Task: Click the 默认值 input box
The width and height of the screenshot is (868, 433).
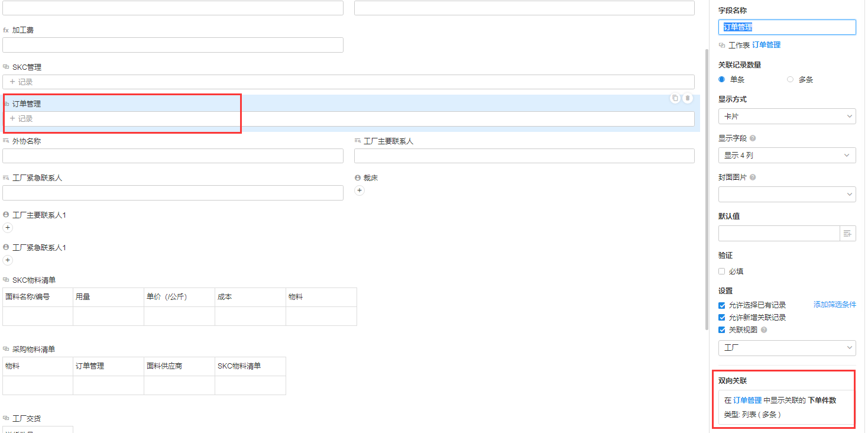Action: pyautogui.click(x=779, y=234)
